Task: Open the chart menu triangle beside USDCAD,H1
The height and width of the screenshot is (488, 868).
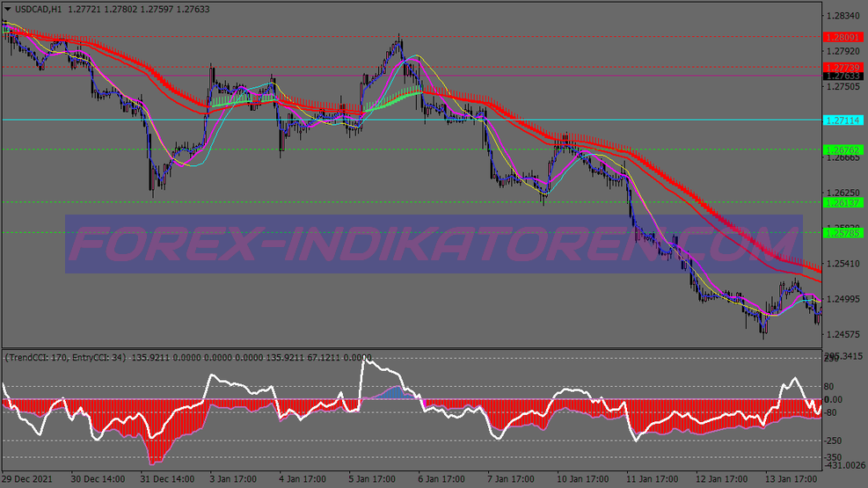Action: (8, 9)
